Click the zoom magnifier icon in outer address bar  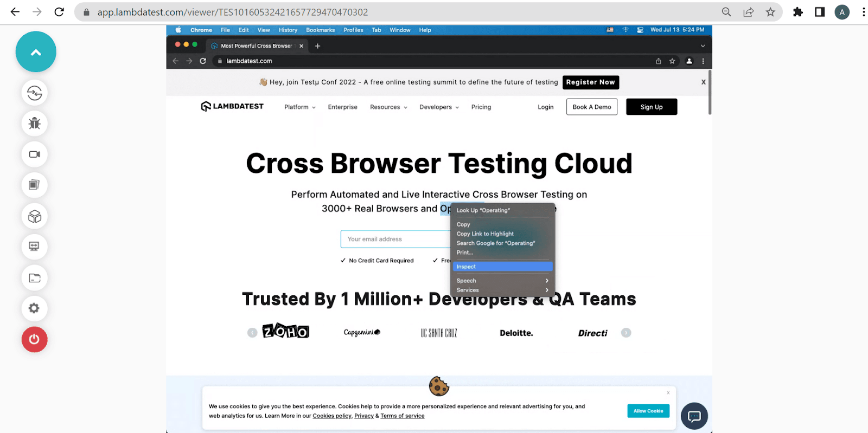[x=726, y=12]
